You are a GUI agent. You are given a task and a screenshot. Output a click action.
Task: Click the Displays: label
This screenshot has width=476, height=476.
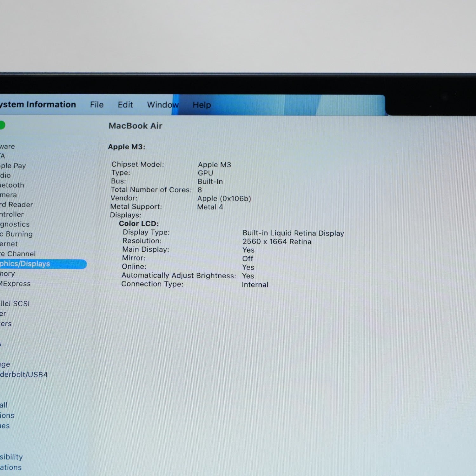click(x=126, y=215)
